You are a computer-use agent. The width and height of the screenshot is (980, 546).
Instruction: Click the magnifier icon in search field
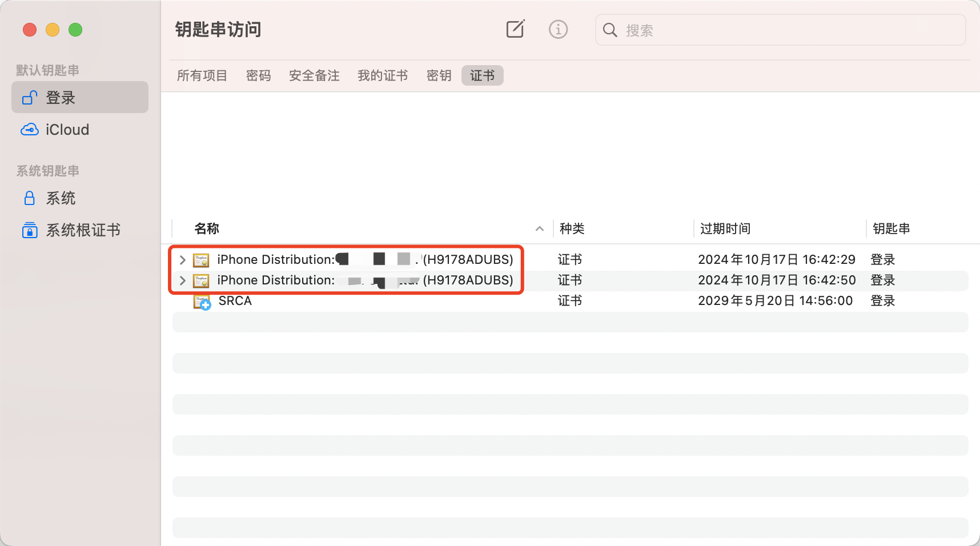(x=610, y=30)
